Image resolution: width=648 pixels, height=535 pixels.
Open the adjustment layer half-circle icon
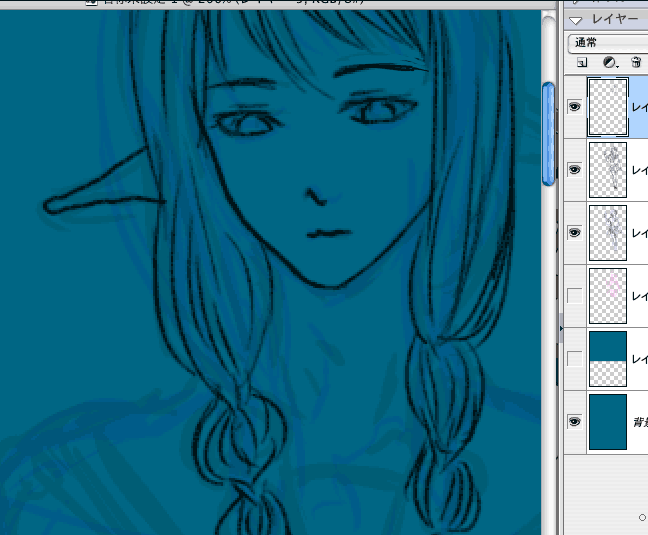[610, 62]
